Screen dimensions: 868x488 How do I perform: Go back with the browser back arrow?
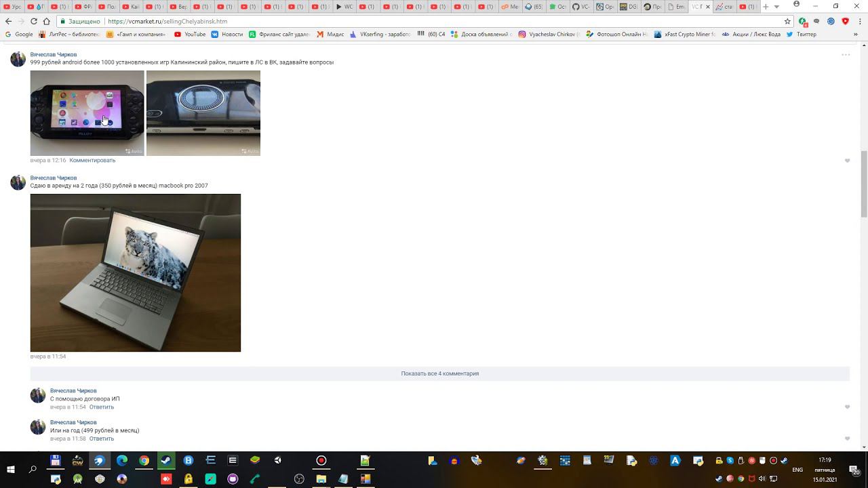(8, 22)
